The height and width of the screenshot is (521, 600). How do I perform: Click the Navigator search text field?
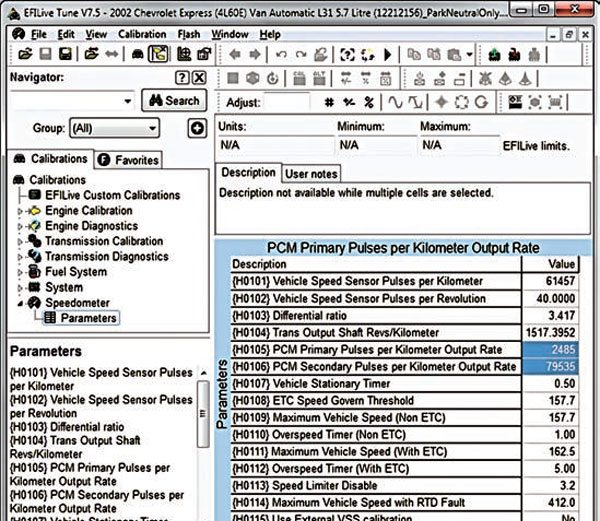pyautogui.click(x=67, y=101)
